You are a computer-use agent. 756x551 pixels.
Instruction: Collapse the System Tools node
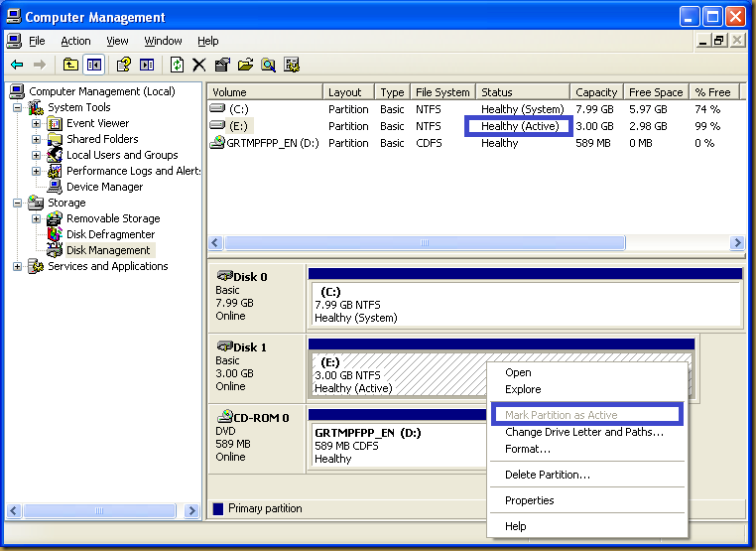(18, 108)
